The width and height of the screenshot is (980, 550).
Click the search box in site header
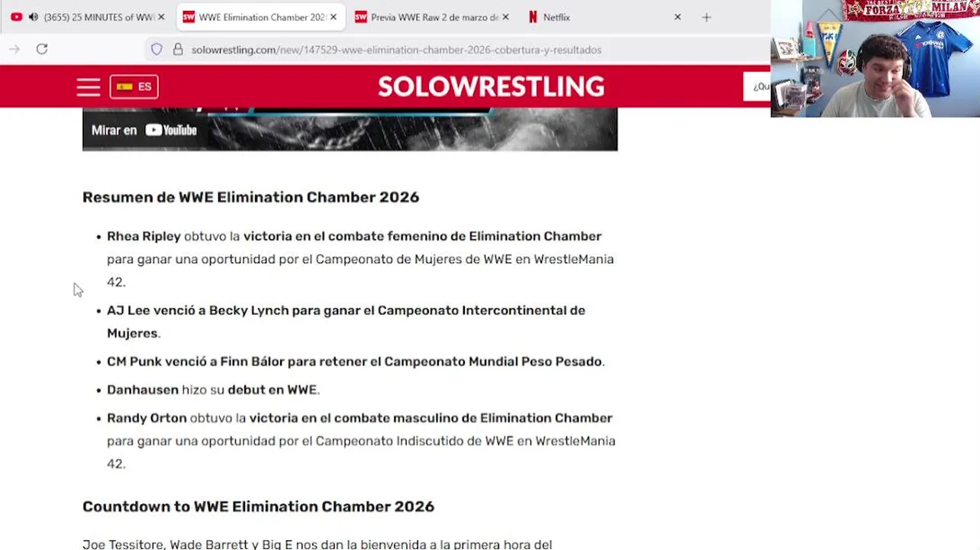[x=759, y=86]
